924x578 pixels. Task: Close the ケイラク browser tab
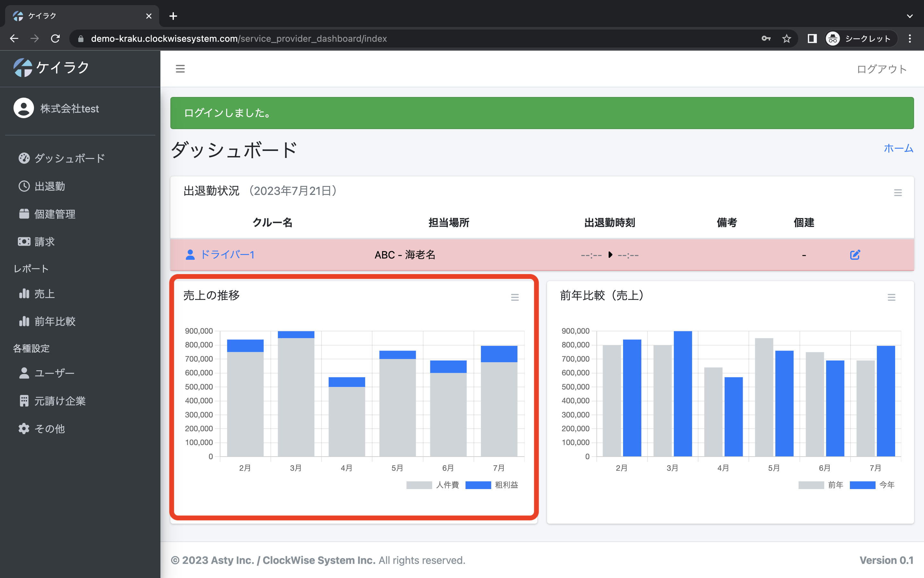click(149, 16)
